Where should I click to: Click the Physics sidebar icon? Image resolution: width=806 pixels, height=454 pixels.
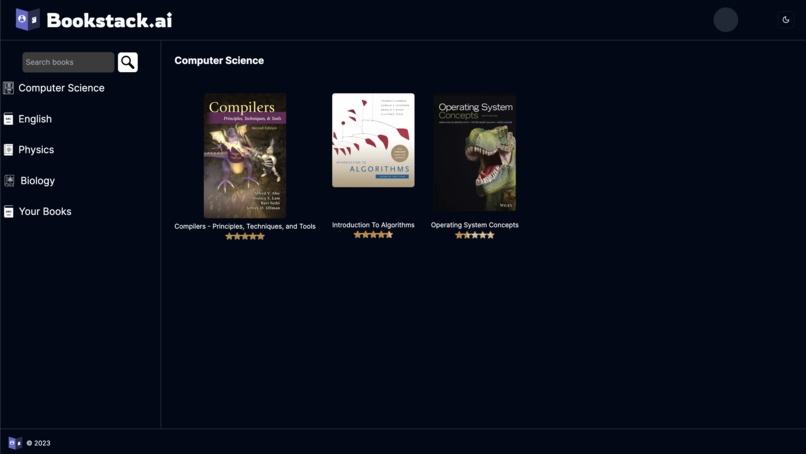pos(8,150)
